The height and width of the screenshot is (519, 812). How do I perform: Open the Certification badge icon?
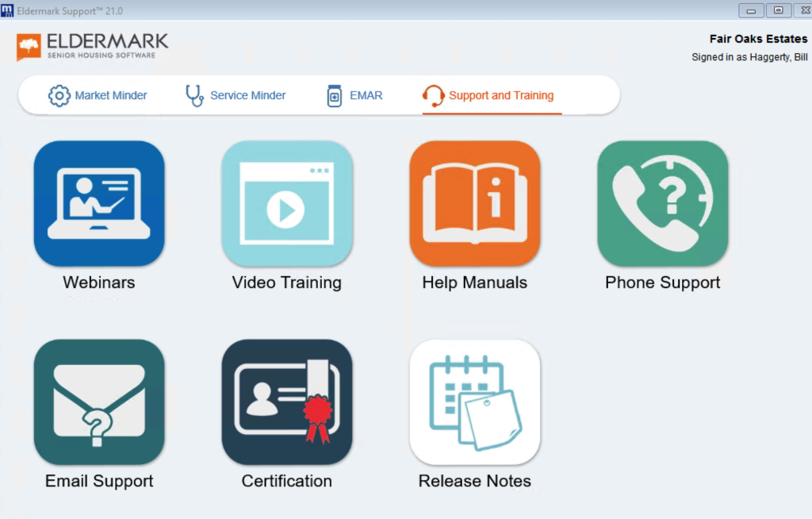(x=287, y=402)
